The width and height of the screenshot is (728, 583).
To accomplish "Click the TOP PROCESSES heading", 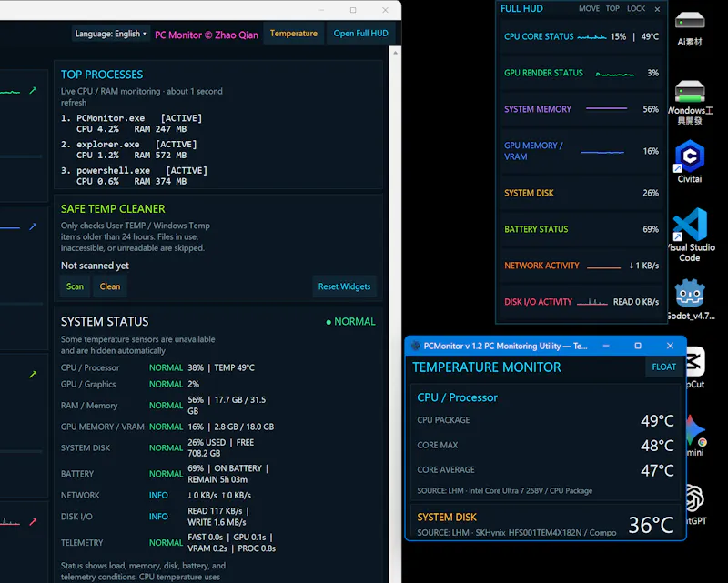I will 102,75.
